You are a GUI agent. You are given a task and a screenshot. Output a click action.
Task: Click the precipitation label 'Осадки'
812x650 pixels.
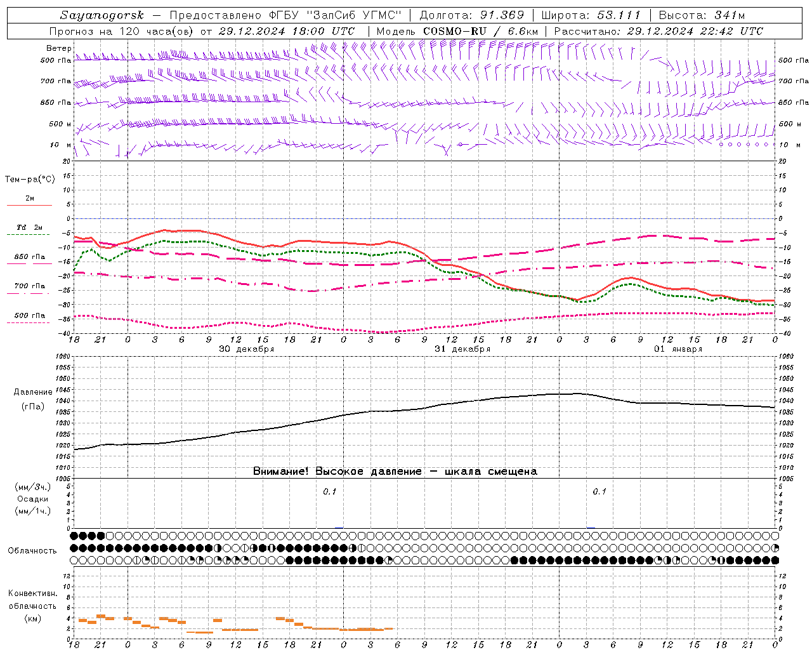(32, 500)
